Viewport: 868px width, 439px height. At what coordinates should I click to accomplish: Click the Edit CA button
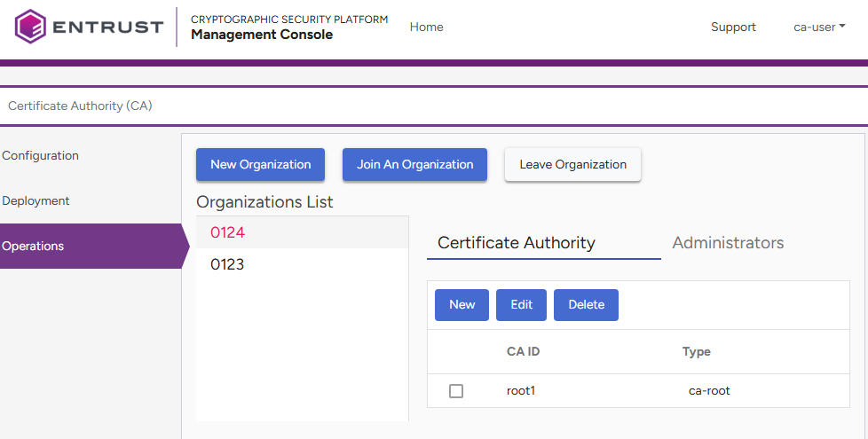click(x=521, y=305)
